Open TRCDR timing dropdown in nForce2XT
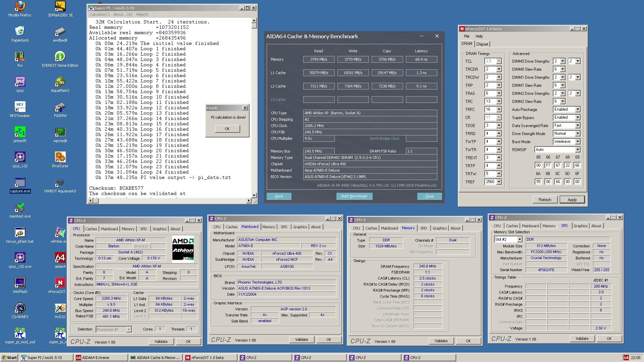Image resolution: width=644 pixels, height=362 pixels. (x=499, y=69)
